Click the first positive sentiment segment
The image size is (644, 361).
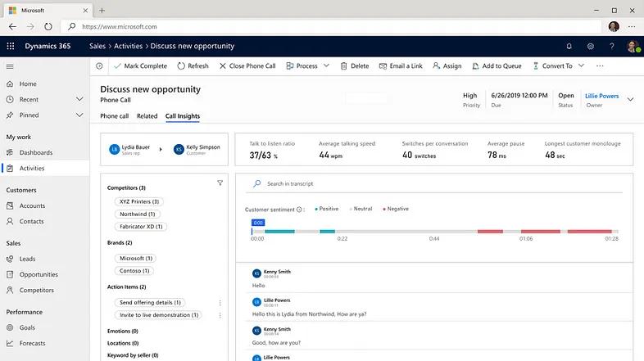pos(279,232)
